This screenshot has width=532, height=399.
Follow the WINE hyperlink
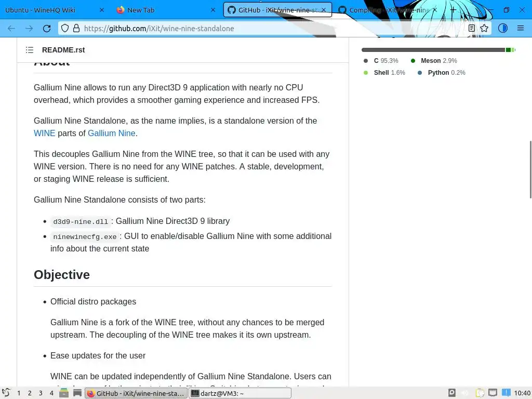[45, 133]
